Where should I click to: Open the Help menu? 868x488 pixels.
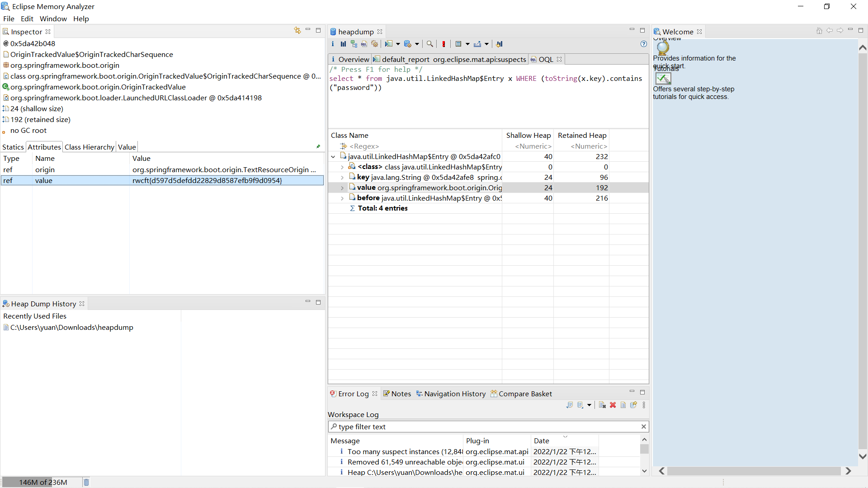(81, 19)
